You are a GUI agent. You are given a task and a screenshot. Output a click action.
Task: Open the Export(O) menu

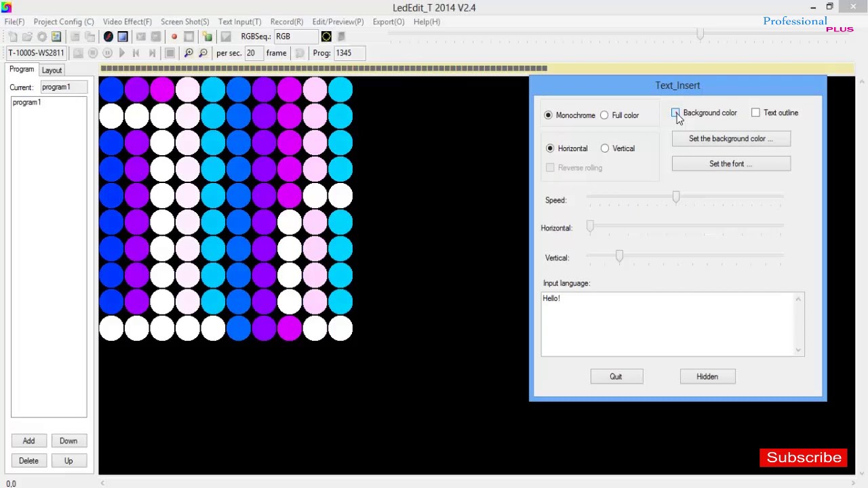click(389, 22)
